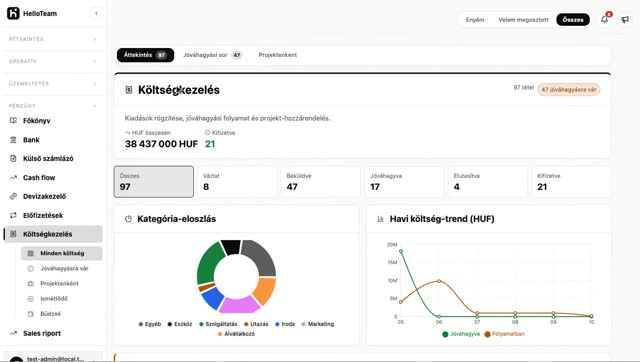Click the Sales riport chart icon

[13, 333]
